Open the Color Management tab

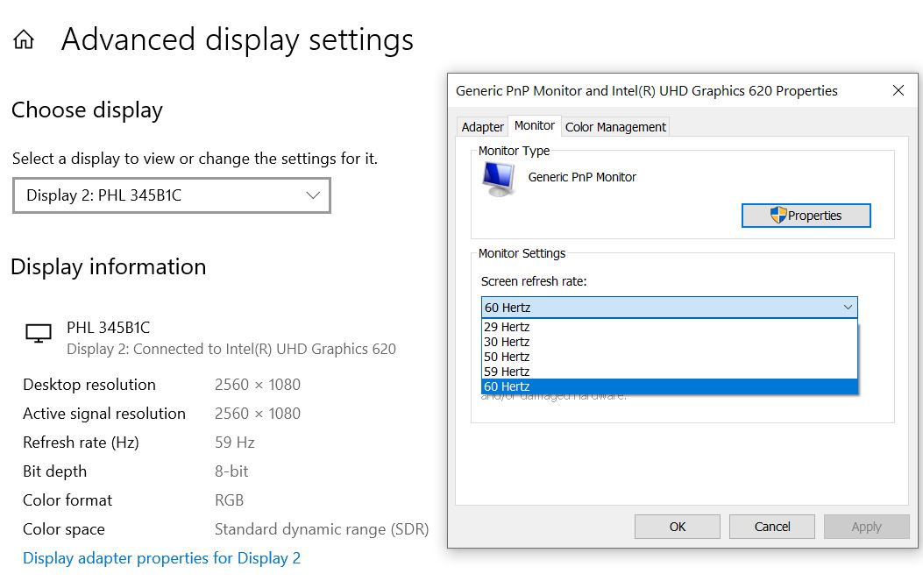click(615, 126)
